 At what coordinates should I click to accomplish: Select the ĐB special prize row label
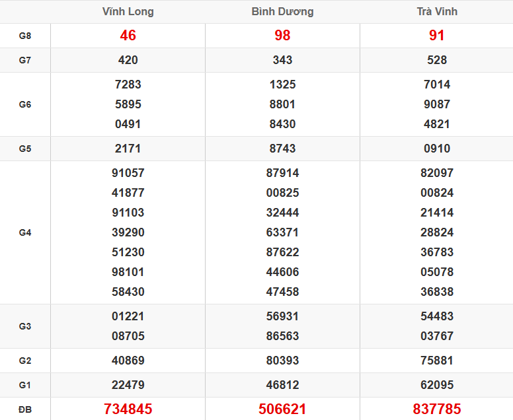pos(25,409)
